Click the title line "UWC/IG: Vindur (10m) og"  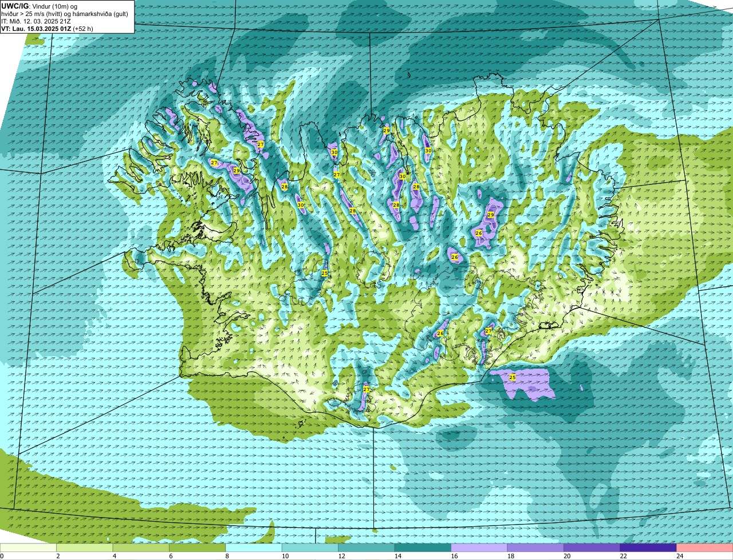coord(39,6)
